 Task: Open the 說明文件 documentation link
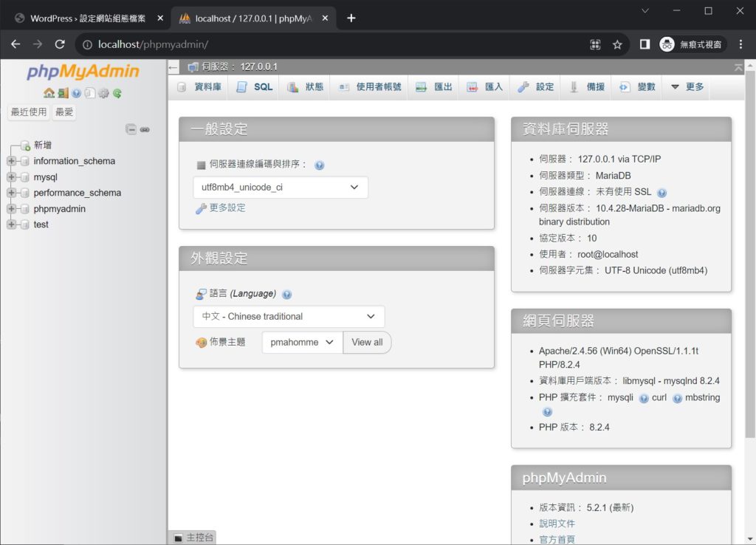click(x=557, y=524)
